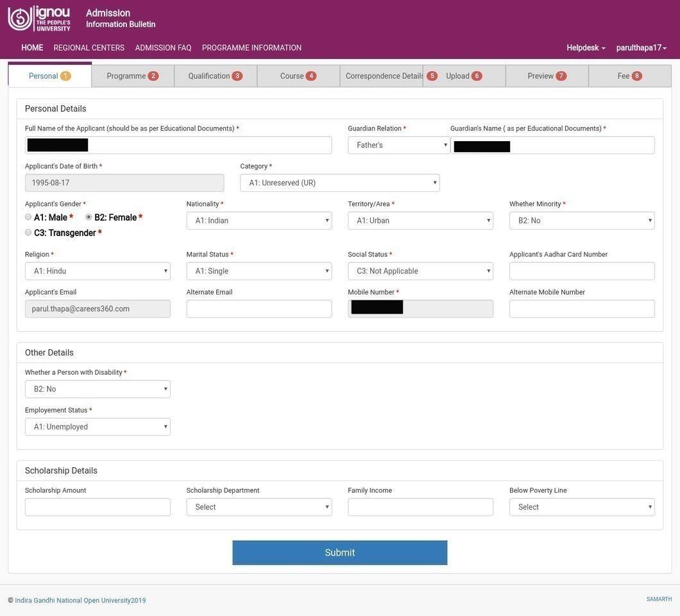Switch to the Programme tab
680x616 pixels.
132,76
